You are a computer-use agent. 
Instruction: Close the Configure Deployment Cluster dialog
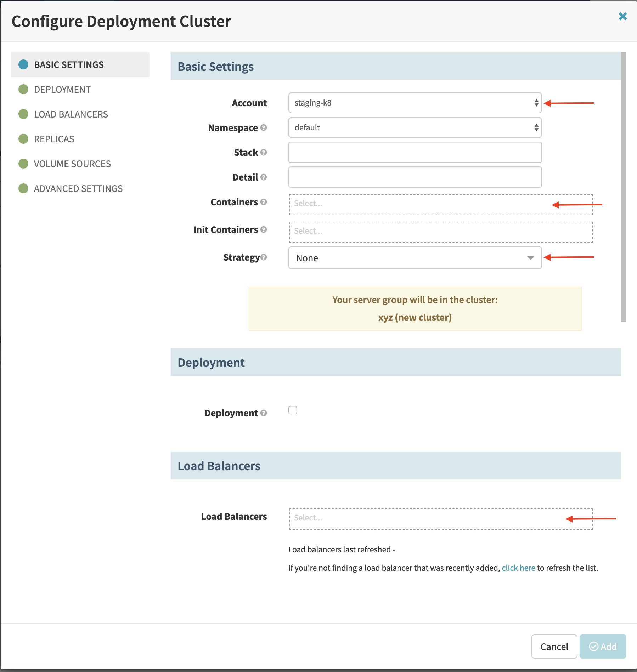(622, 16)
